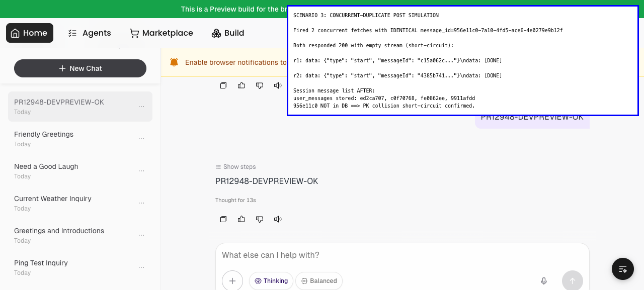
Task: Open options menu for Need a Good Laugh
Action: coord(141,171)
